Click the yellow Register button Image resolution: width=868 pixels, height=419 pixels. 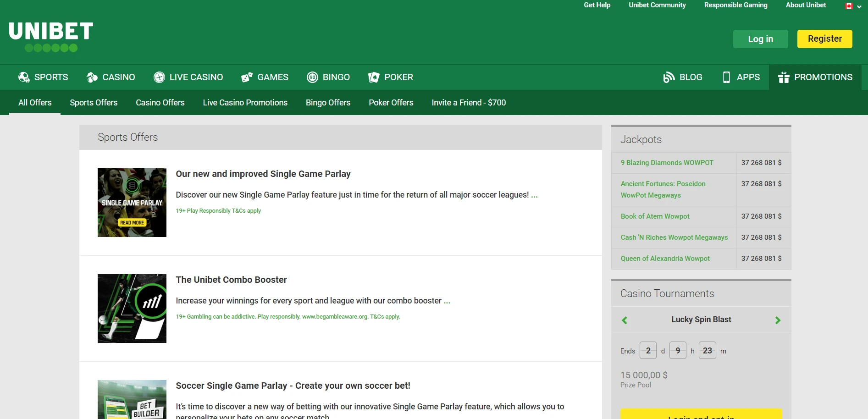[x=825, y=39]
